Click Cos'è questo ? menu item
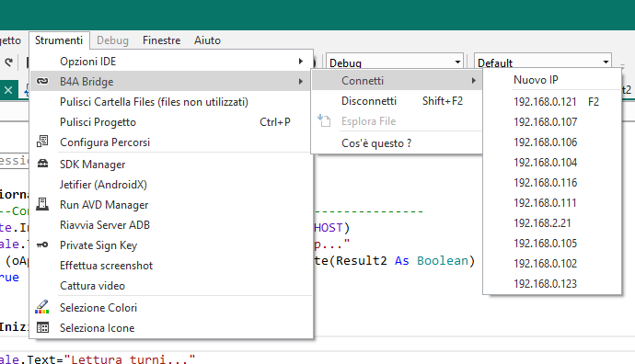 pyautogui.click(x=397, y=143)
